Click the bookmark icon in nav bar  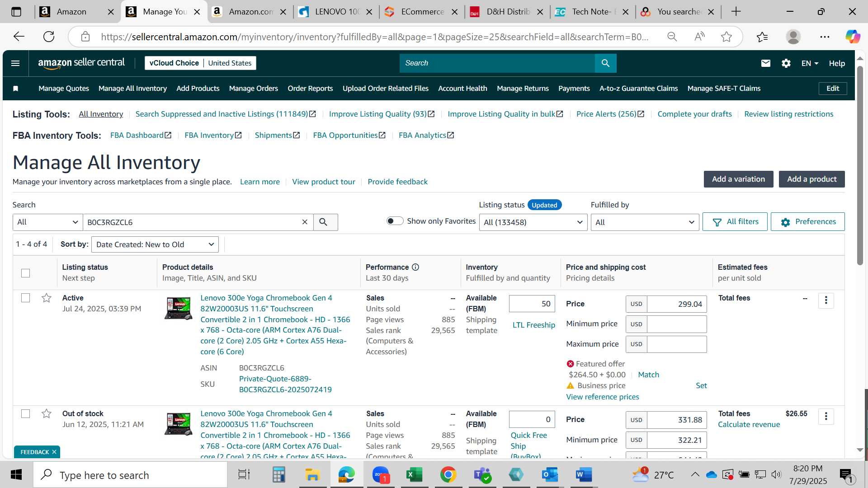16,89
